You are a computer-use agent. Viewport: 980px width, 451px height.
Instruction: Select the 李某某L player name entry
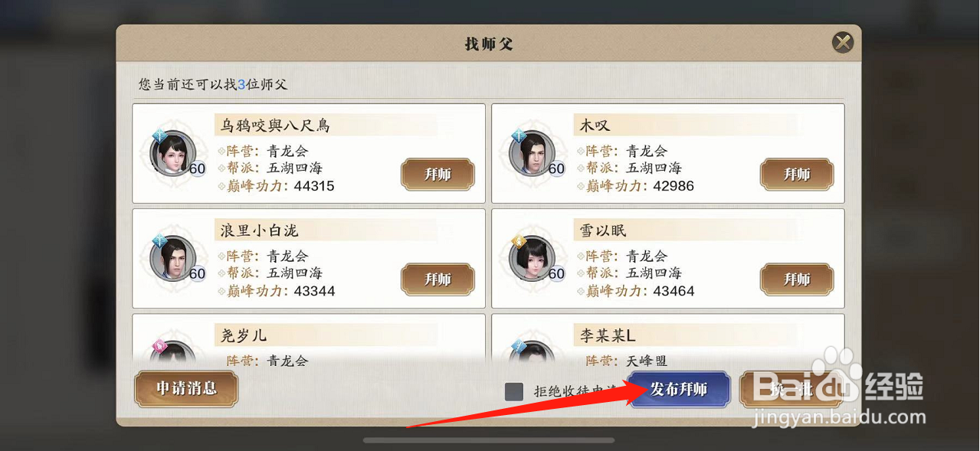point(608,335)
